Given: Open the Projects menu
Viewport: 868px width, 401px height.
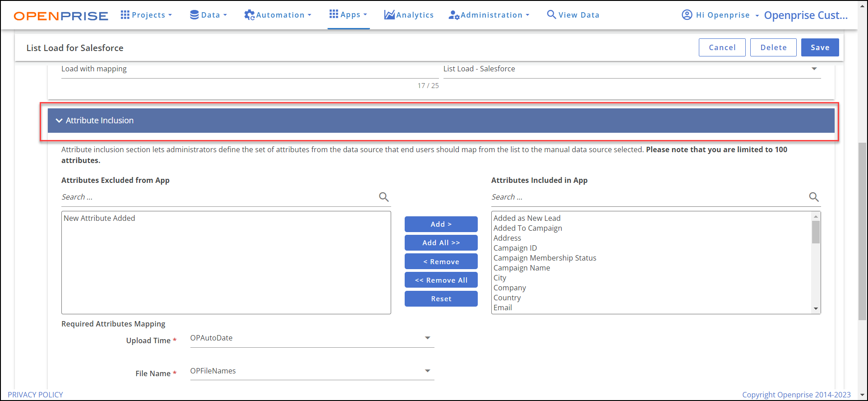Looking at the screenshot, I should pyautogui.click(x=146, y=15).
